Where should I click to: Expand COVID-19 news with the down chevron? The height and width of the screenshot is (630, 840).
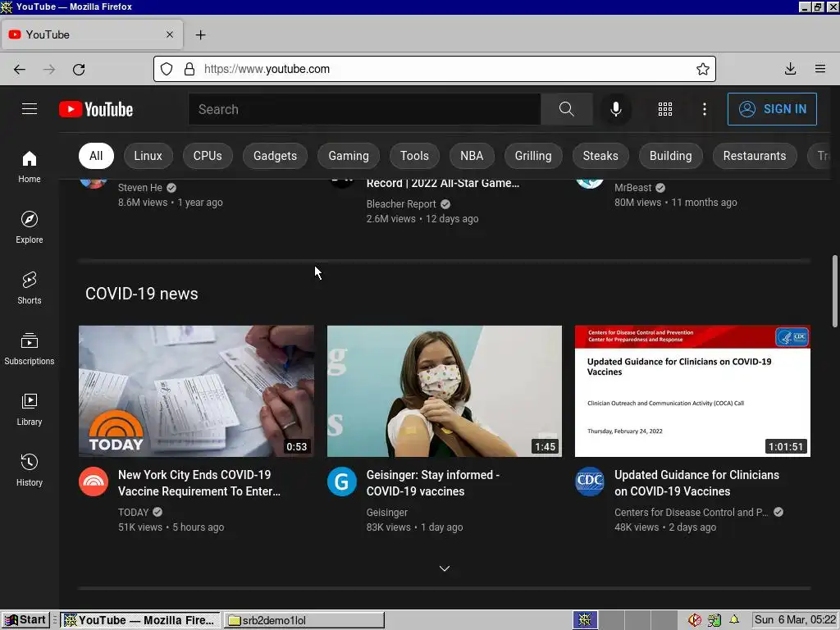coord(444,568)
